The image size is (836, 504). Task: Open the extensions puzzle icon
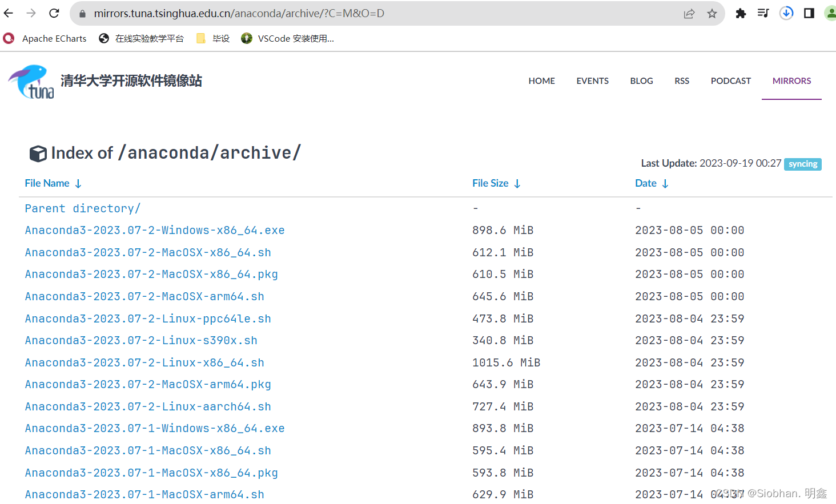tap(741, 13)
